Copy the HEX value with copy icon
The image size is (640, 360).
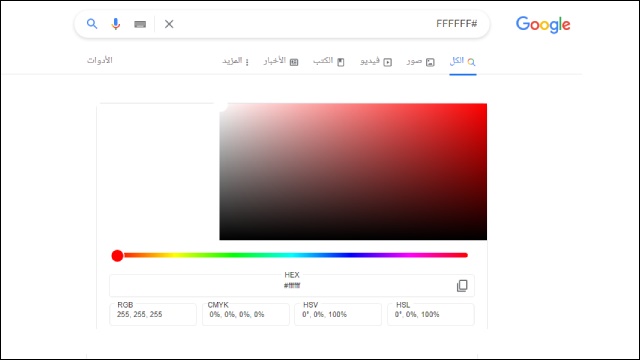coord(462,286)
